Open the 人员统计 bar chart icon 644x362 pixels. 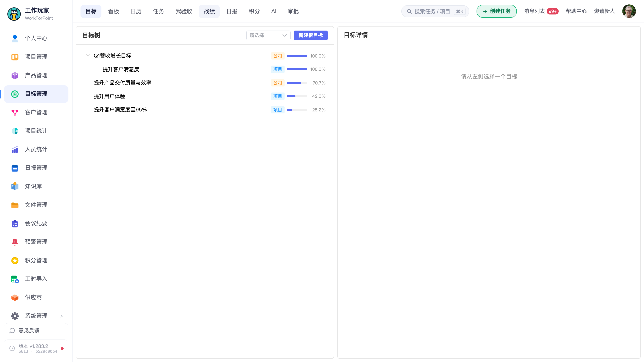coord(15,149)
